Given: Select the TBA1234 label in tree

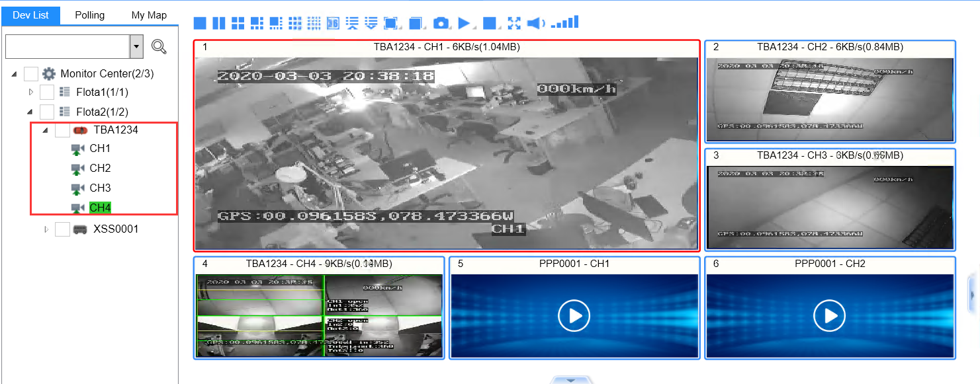Looking at the screenshot, I should click(x=116, y=130).
